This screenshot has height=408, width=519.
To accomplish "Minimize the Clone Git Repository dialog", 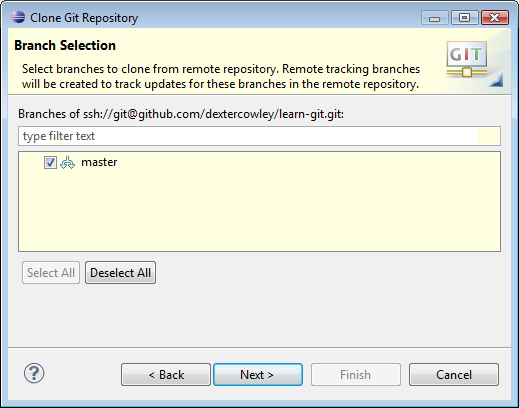I will coord(435,18).
